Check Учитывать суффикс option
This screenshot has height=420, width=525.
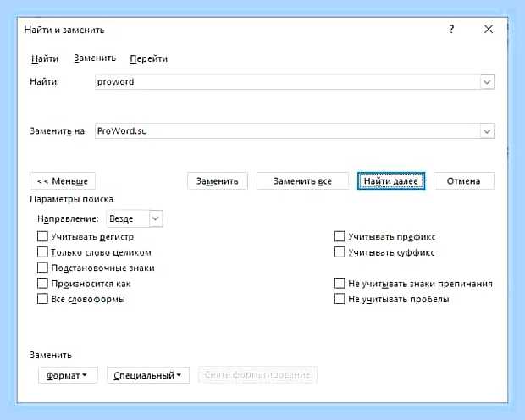(x=340, y=252)
